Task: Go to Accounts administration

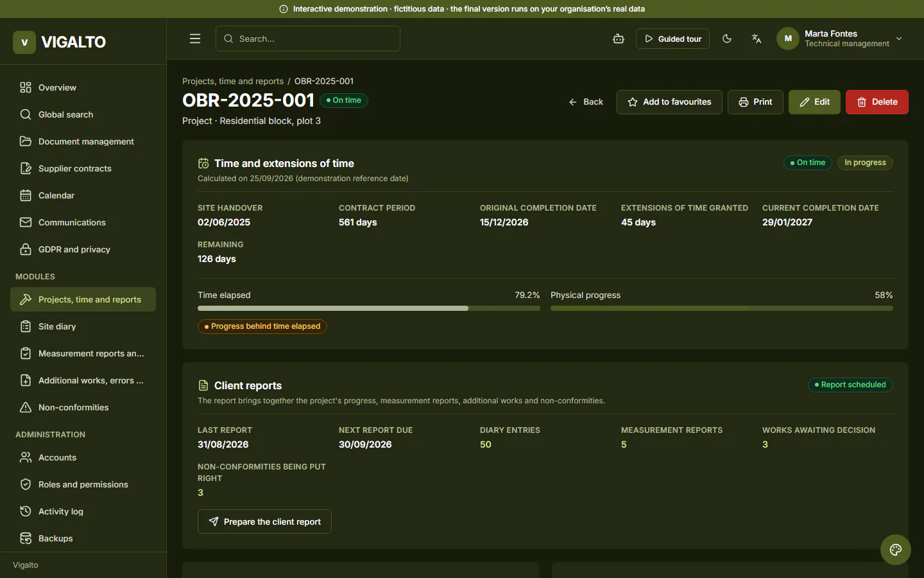Action: tap(83, 457)
